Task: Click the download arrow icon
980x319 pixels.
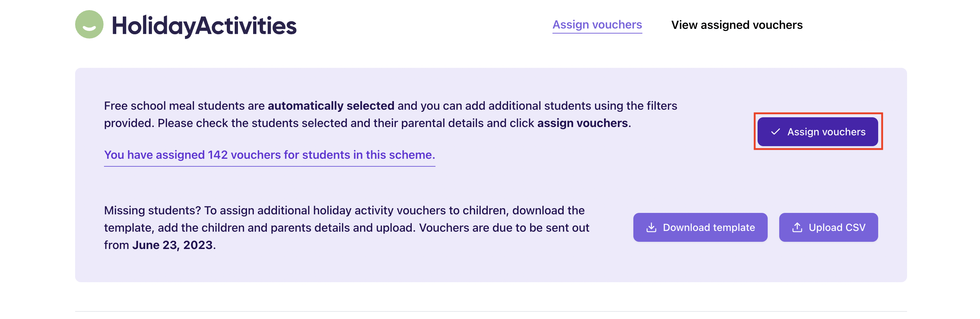Action: pos(651,227)
